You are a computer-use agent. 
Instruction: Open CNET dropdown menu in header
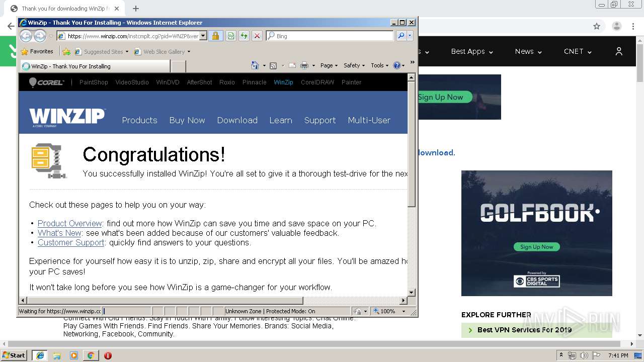[x=578, y=51]
